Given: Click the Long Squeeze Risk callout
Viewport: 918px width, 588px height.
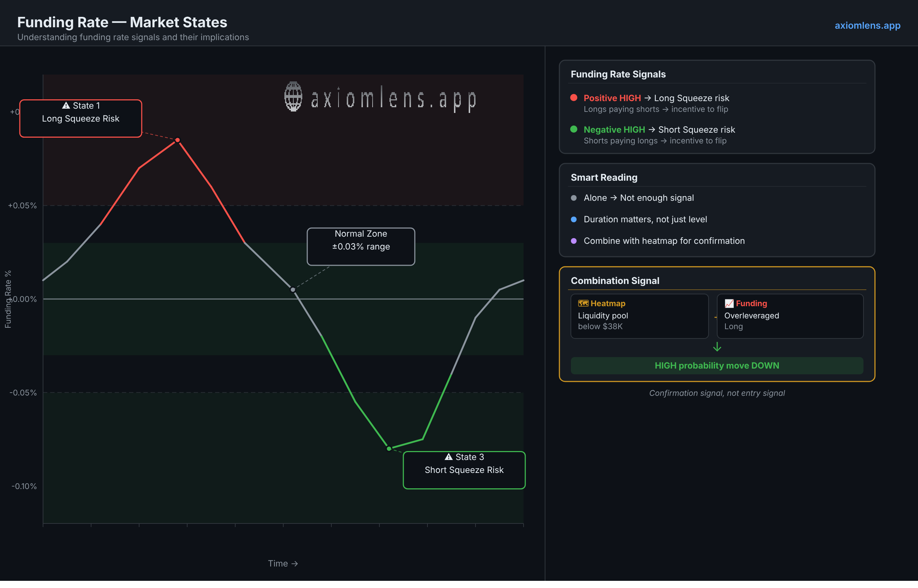Looking at the screenshot, I should pos(81,119).
